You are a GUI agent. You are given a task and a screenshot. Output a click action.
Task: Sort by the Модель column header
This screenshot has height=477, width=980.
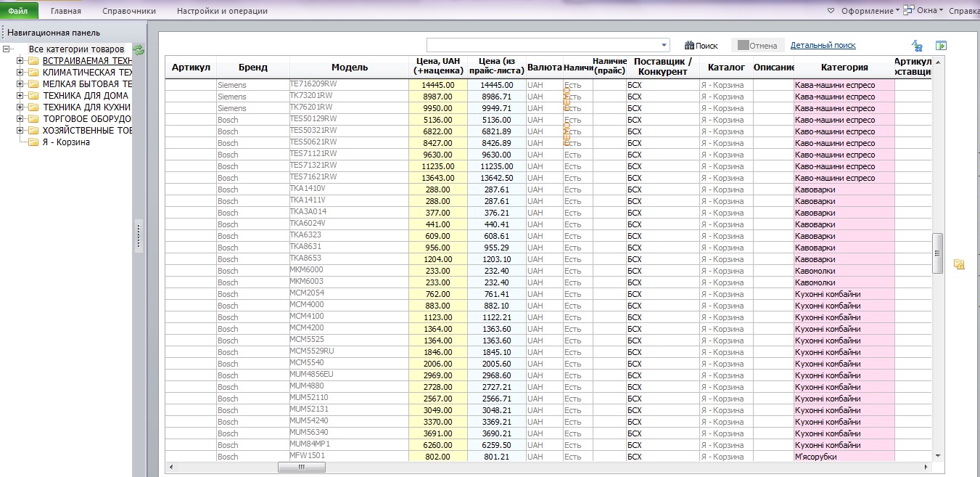click(x=349, y=68)
